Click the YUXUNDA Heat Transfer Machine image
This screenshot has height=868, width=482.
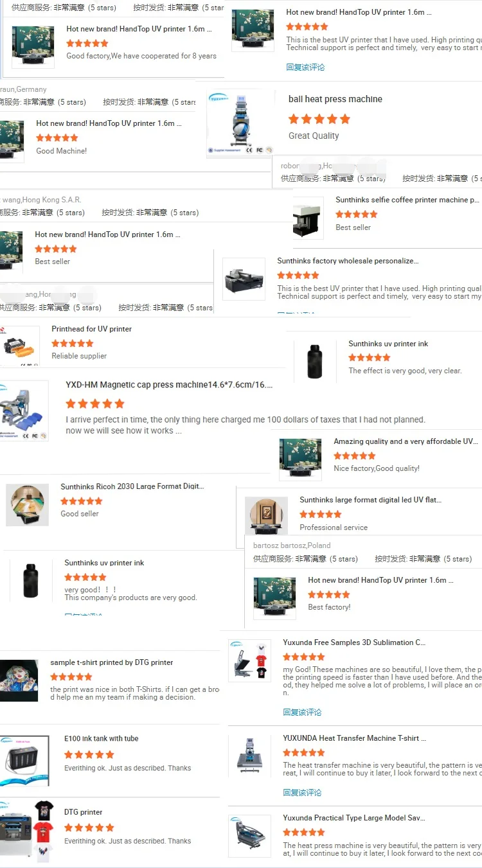(249, 756)
